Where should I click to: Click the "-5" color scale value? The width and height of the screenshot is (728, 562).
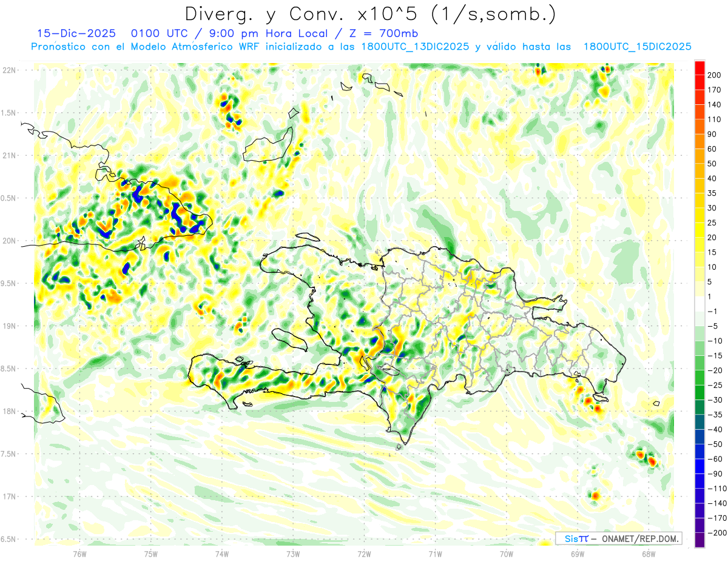tap(714, 326)
